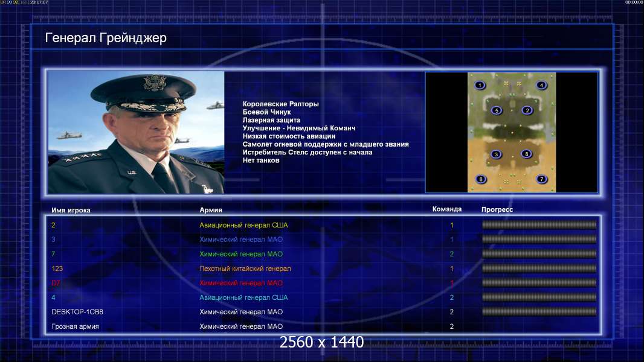Click "Химический генерал МАО" in DESKTOP-1CB8 row
This screenshot has width=644, height=362.
pyautogui.click(x=241, y=312)
